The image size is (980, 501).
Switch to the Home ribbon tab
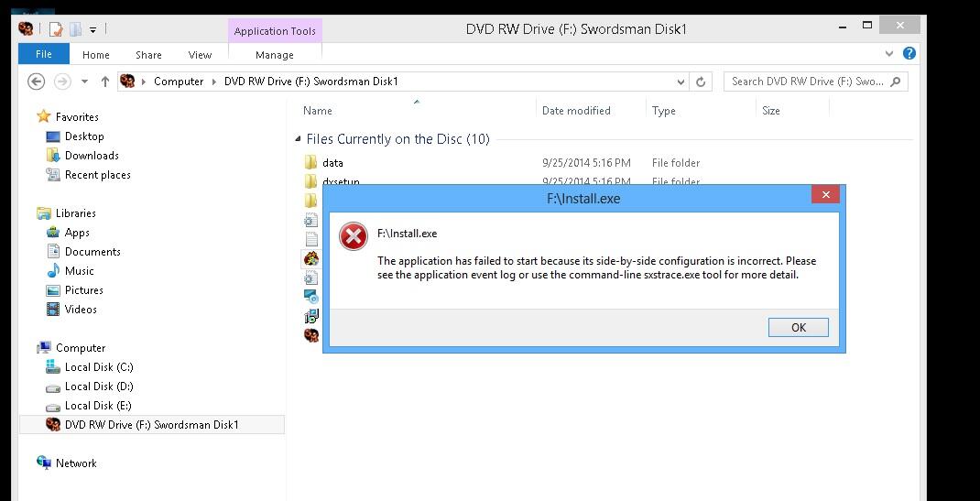pos(95,55)
